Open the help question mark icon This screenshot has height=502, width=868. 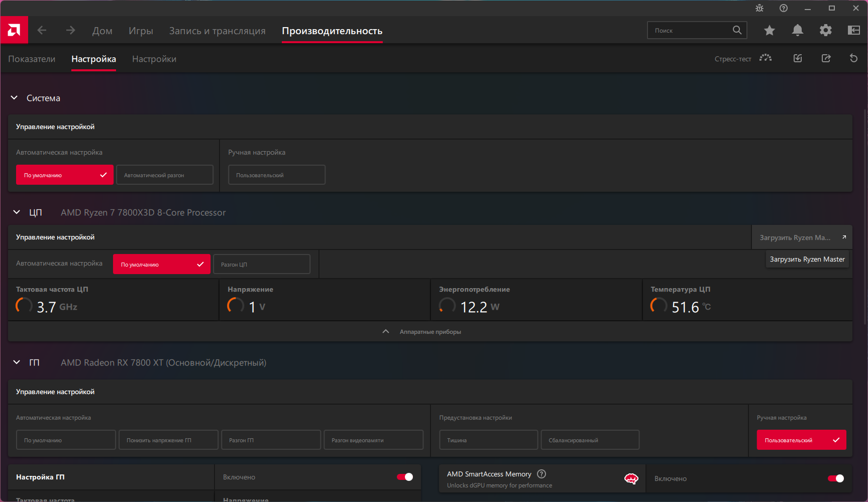pyautogui.click(x=784, y=8)
